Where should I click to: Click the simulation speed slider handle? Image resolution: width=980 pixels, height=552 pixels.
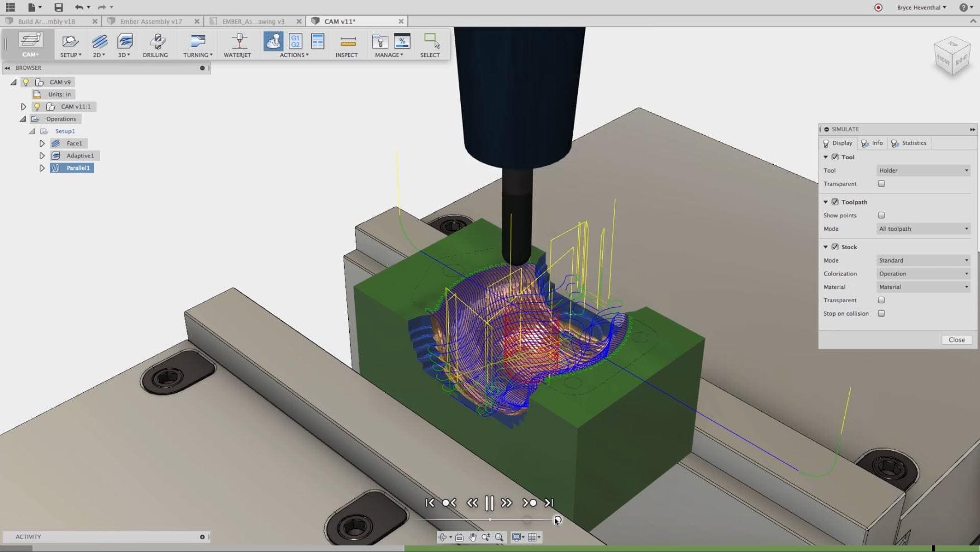pyautogui.click(x=557, y=520)
